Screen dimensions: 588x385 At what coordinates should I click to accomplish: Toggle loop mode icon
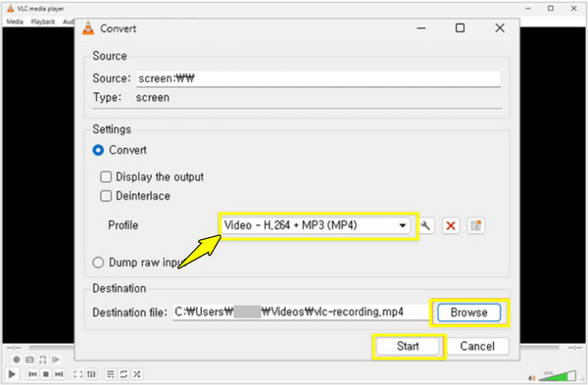click(x=123, y=374)
